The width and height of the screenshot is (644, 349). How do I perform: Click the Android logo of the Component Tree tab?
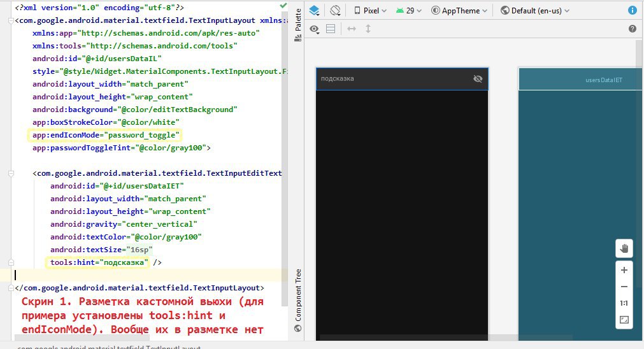[297, 328]
